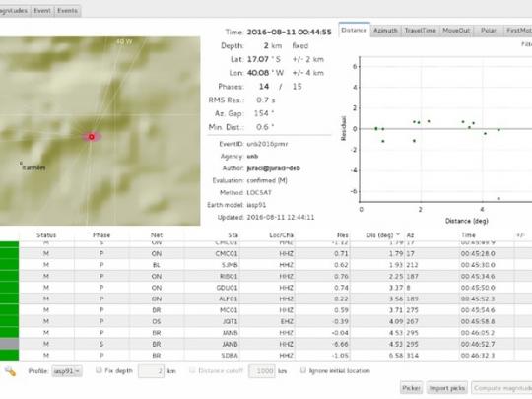Click the Import picks button

coord(447,388)
